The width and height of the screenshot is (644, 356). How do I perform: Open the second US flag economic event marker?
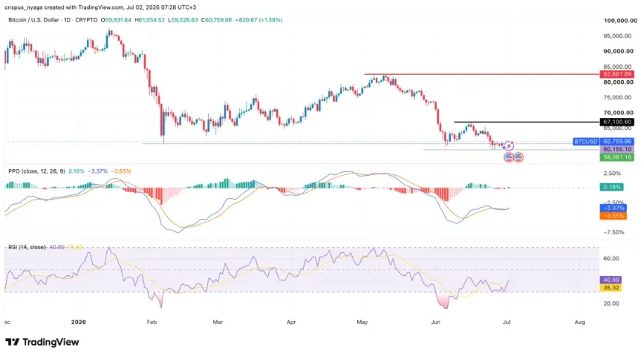[x=518, y=156]
